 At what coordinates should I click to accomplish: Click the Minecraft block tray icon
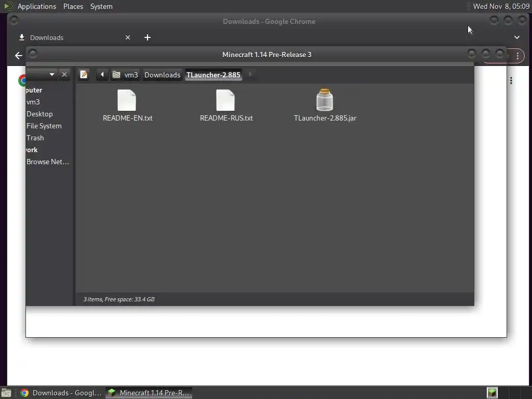[492, 393]
